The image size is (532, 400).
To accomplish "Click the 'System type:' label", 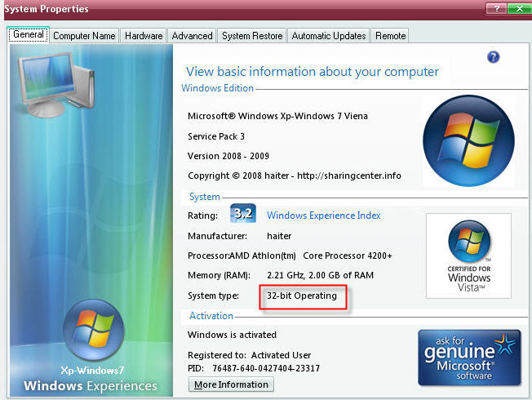I will click(x=213, y=296).
